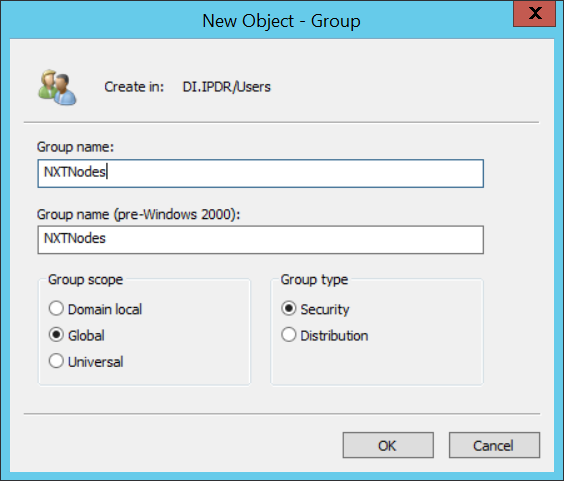Screen dimensions: 564x481
Task: Focus the Group name text field
Action: pos(260,173)
